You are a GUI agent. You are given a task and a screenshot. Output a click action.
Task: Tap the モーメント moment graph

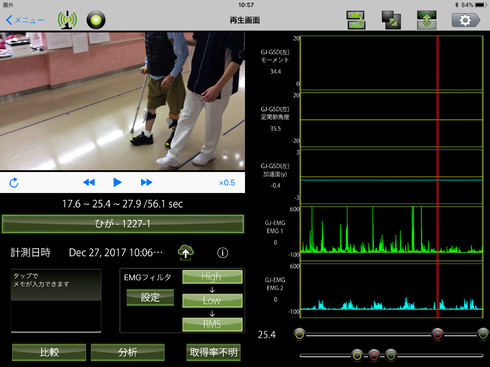pyautogui.click(x=391, y=63)
